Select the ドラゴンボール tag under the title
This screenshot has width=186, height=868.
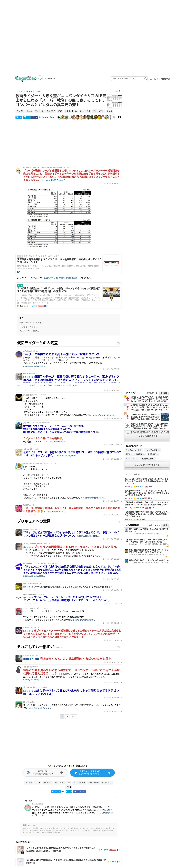71,111
